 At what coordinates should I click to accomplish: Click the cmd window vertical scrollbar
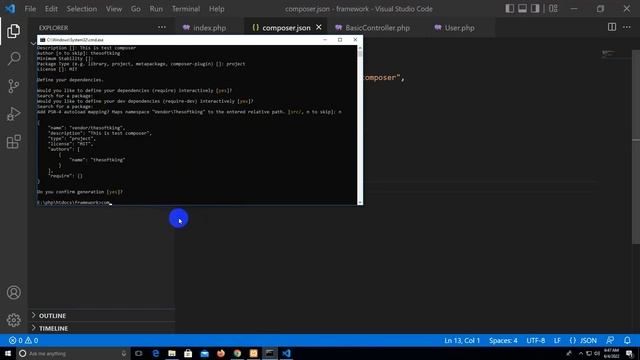point(360,124)
